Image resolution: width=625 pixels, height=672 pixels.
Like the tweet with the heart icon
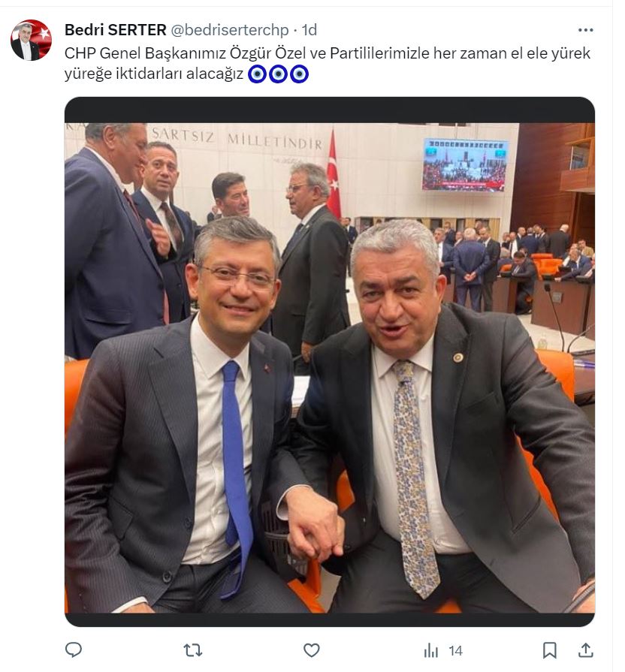tap(312, 650)
